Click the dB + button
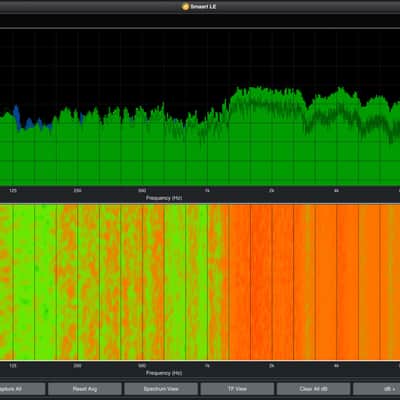The image size is (400, 400). click(x=377, y=389)
